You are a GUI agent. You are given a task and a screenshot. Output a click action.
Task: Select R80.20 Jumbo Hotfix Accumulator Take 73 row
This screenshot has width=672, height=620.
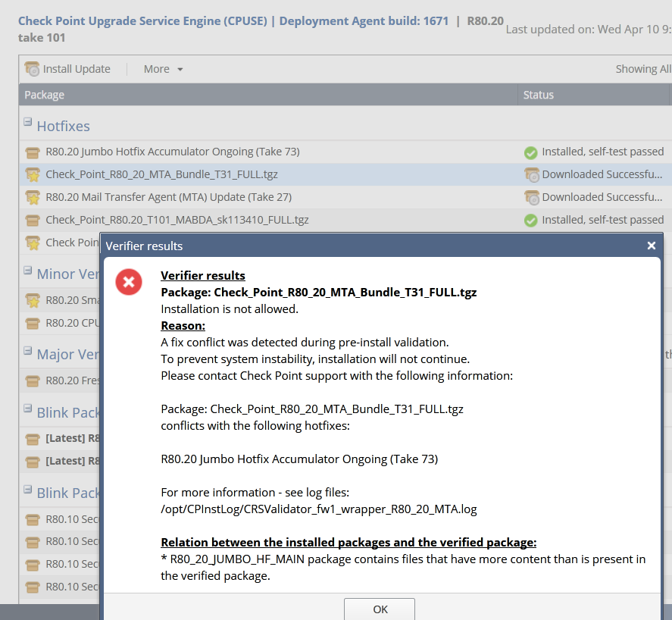click(345, 152)
